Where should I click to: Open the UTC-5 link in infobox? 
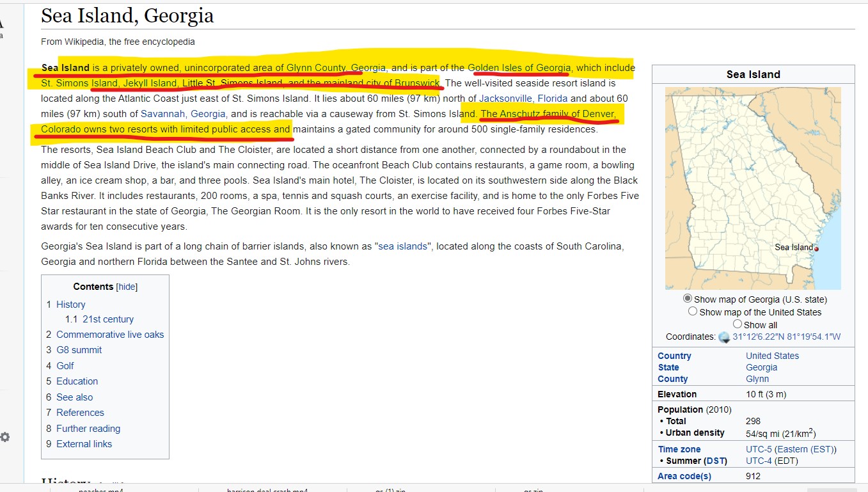(x=759, y=449)
